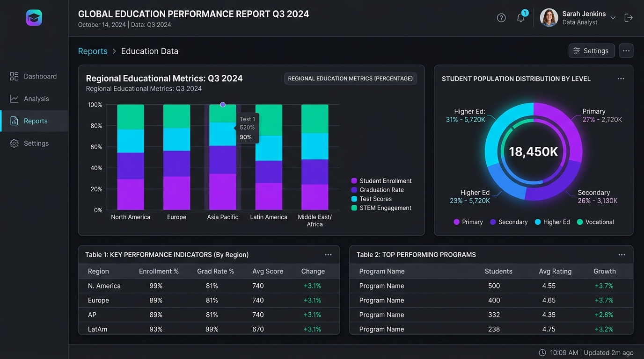Image resolution: width=644 pixels, height=359 pixels.
Task: Toggle Higher Ed in donut chart legend
Action: (552, 222)
